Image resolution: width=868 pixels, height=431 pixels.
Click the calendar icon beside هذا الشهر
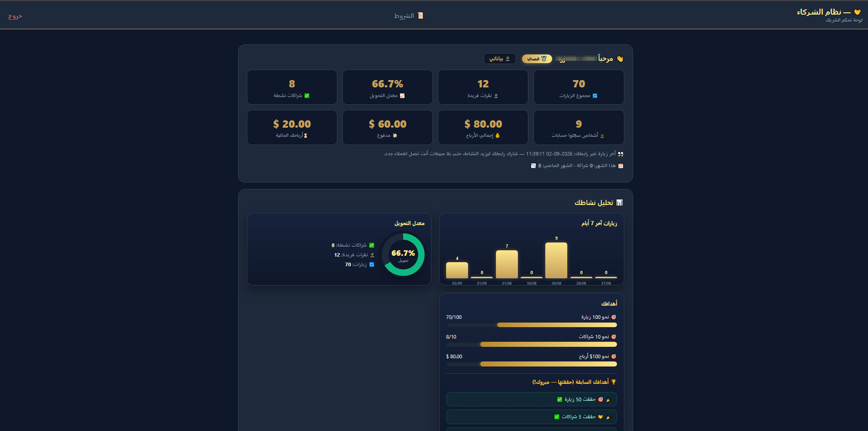point(620,166)
